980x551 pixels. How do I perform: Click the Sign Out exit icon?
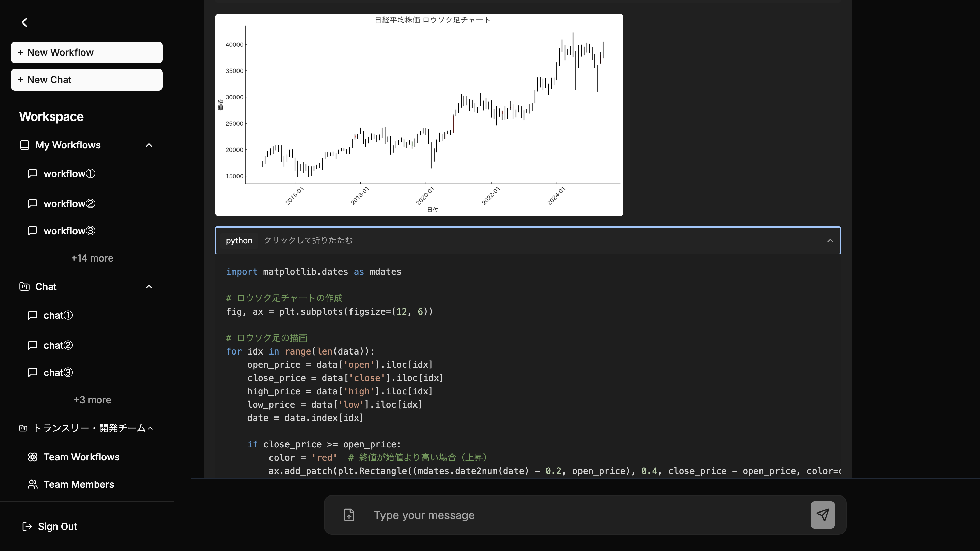tap(27, 526)
